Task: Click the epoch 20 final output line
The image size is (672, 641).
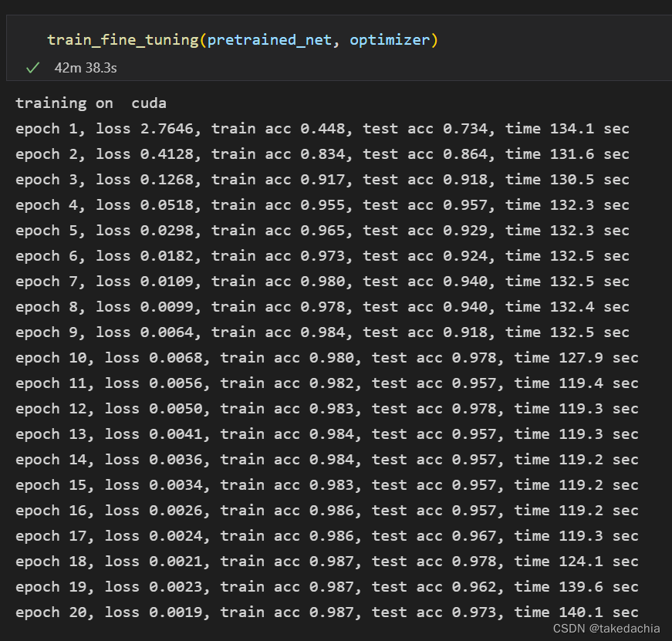Action: [326, 612]
